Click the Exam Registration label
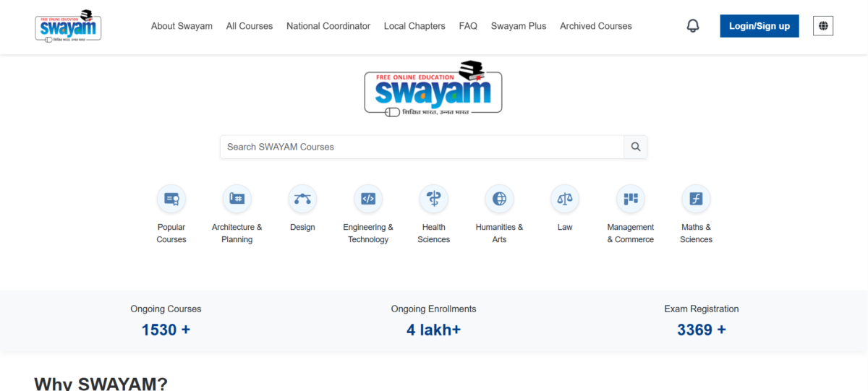 pos(702,309)
